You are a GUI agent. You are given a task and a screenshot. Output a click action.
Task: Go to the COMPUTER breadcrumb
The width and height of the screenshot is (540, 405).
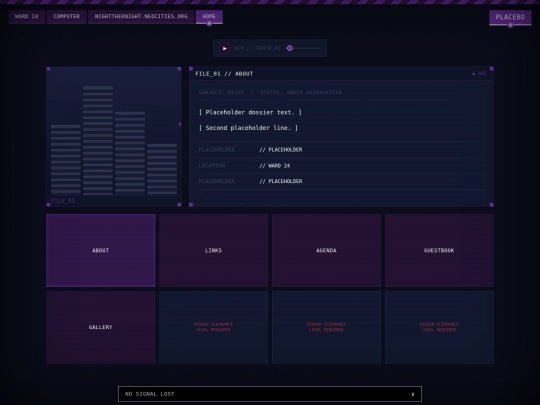(66, 17)
